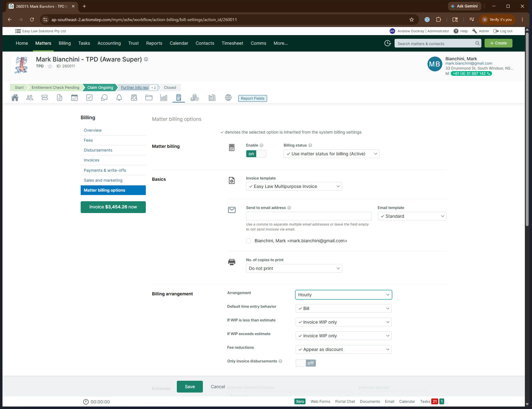This screenshot has width=532, height=409.
Task: Open the More... top menu
Action: tap(281, 43)
